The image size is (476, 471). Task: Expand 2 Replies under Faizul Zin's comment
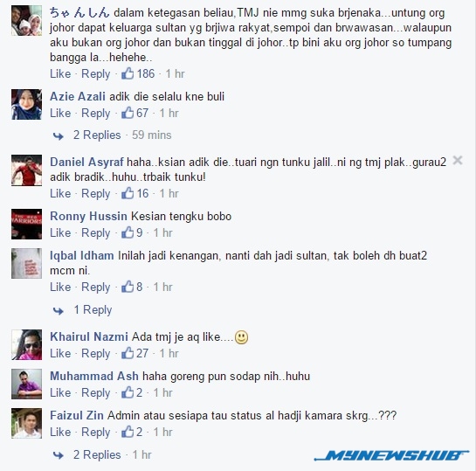click(97, 454)
